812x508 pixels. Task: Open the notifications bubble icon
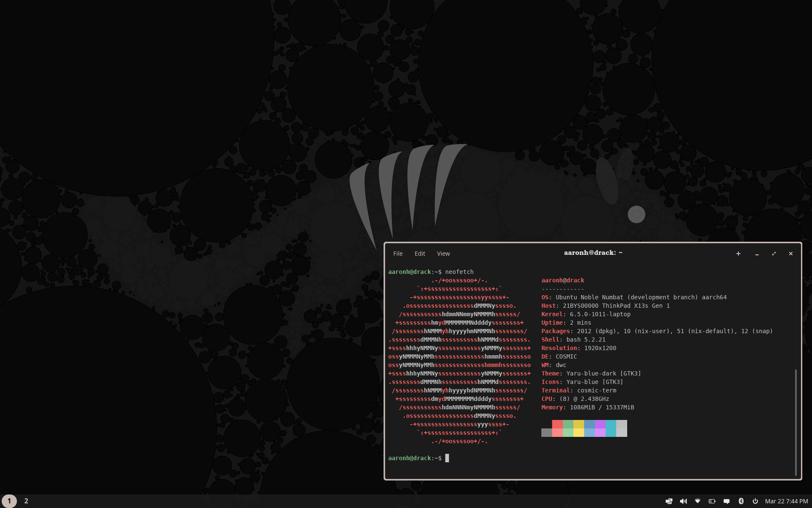pos(727,501)
